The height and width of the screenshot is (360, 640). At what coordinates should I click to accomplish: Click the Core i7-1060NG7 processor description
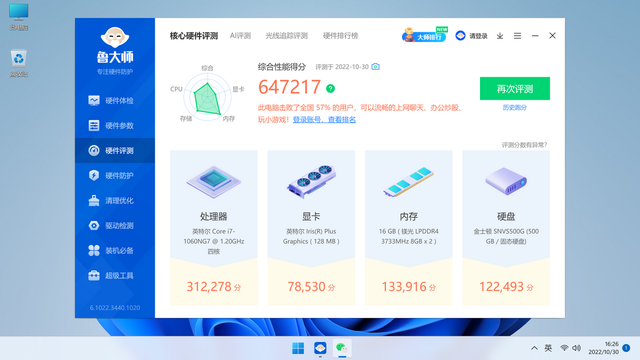pos(213,241)
